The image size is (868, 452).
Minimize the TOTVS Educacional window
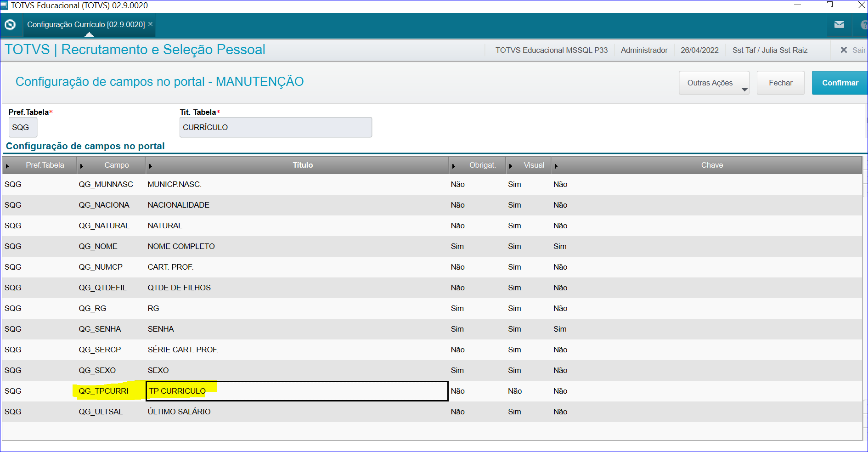(798, 6)
